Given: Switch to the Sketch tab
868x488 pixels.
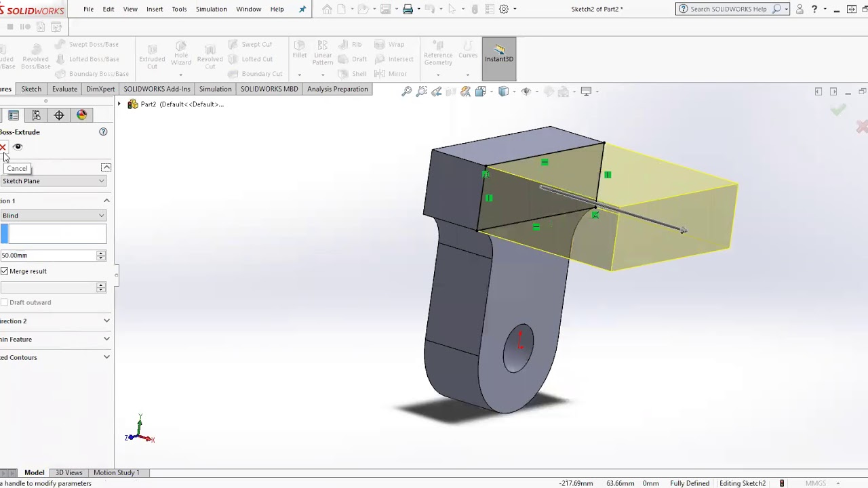Looking at the screenshot, I should 31,89.
